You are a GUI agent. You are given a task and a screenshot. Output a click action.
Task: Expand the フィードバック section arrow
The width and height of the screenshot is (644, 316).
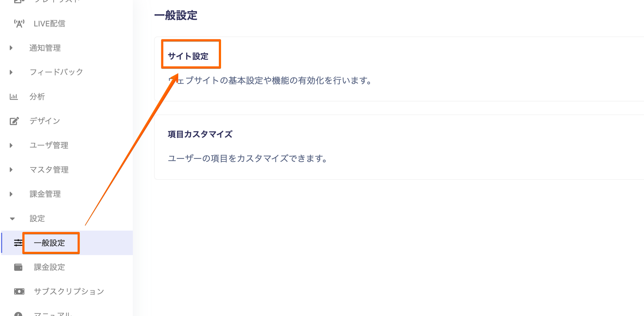(11, 72)
